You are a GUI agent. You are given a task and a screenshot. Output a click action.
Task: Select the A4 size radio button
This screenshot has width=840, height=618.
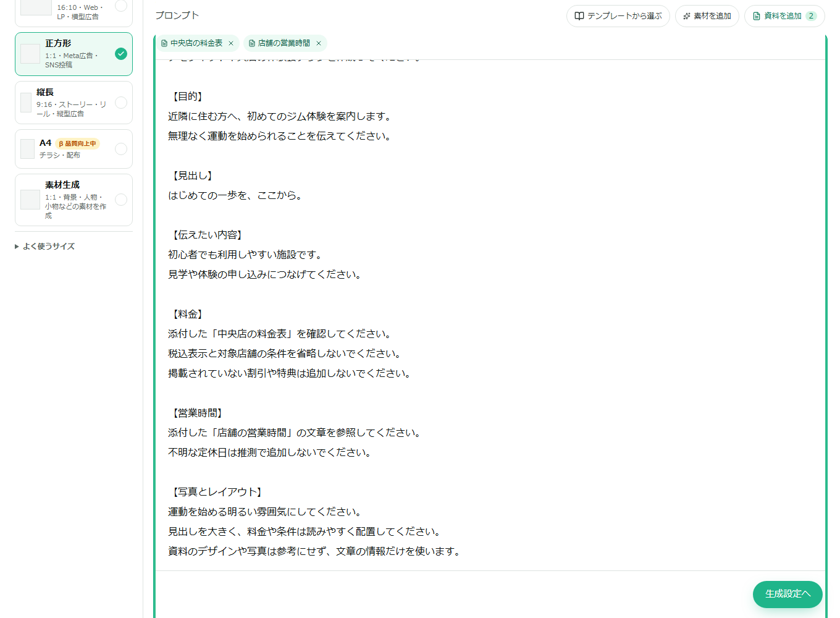point(121,149)
